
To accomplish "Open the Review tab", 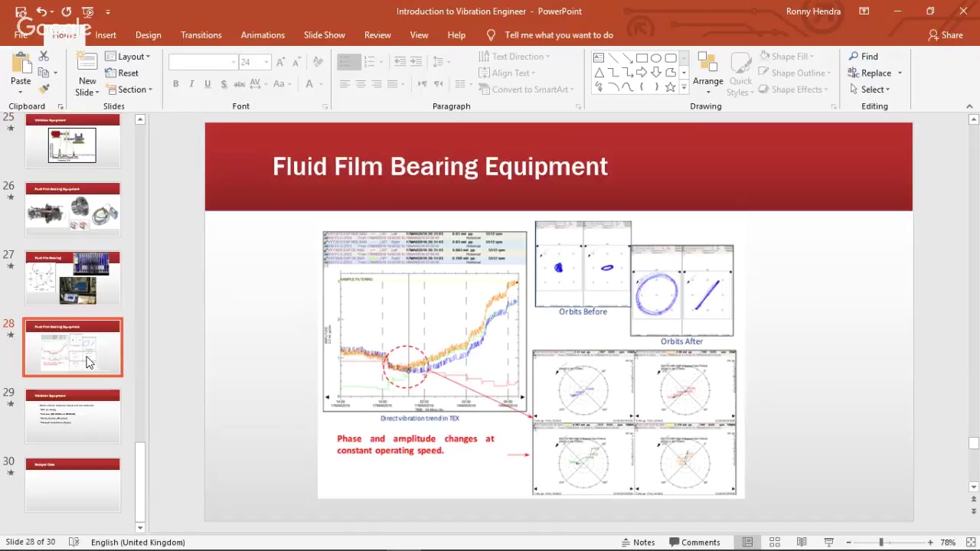I will click(377, 35).
